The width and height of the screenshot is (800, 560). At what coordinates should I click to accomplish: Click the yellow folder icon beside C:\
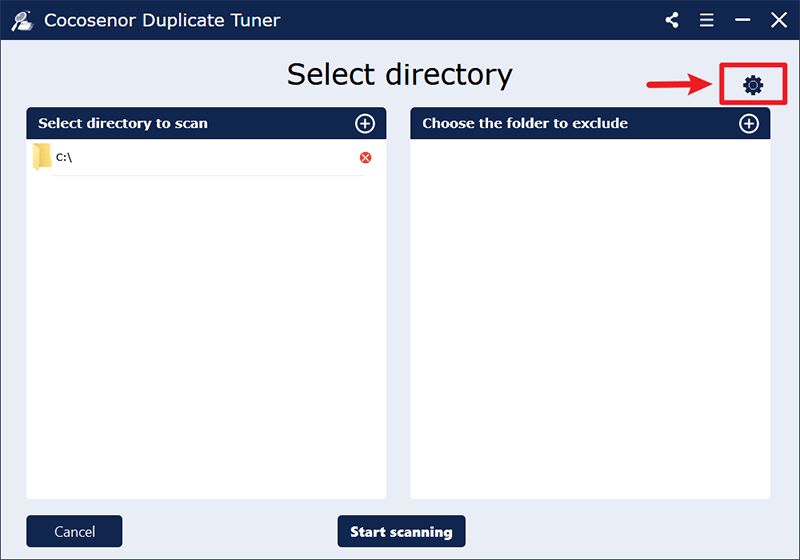click(42, 157)
